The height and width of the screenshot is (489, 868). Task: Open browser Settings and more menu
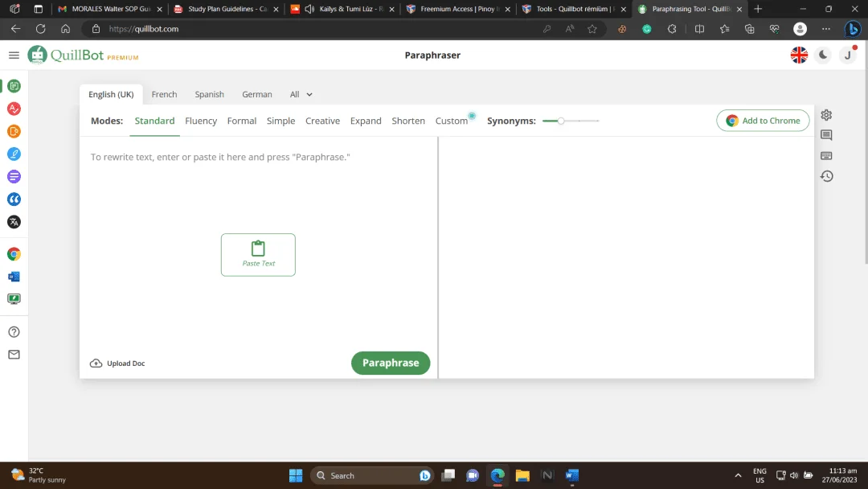click(x=826, y=29)
